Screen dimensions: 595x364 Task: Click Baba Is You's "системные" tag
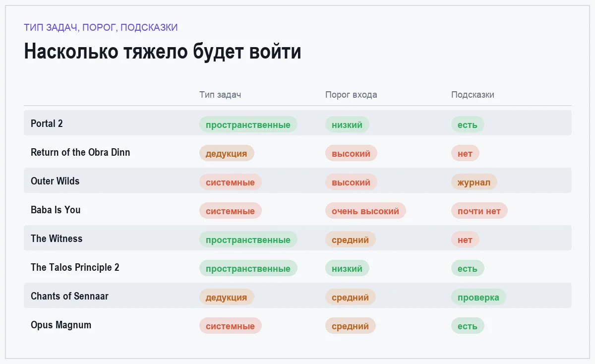pos(230,211)
